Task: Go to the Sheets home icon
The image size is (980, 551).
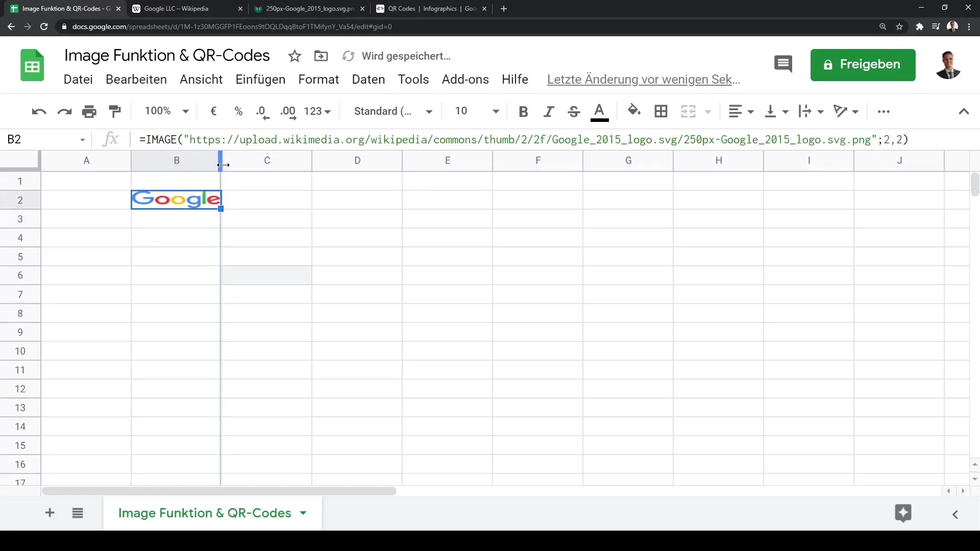Action: point(32,65)
